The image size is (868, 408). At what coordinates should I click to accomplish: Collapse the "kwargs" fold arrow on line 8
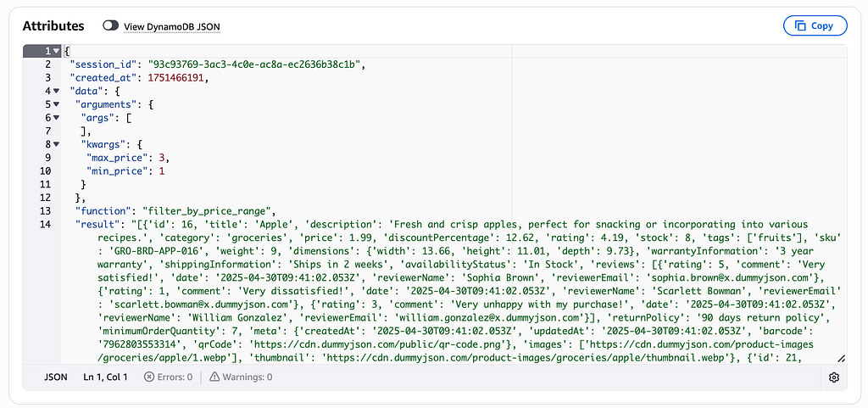coord(56,144)
